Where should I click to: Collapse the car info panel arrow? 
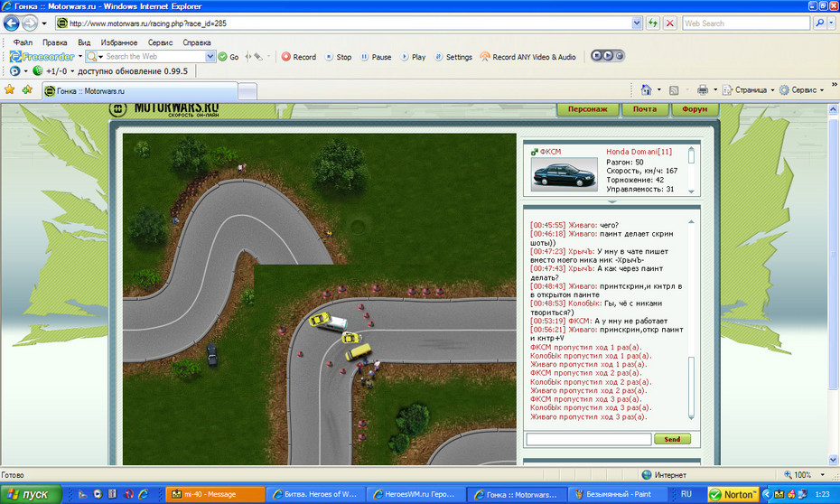611,202
